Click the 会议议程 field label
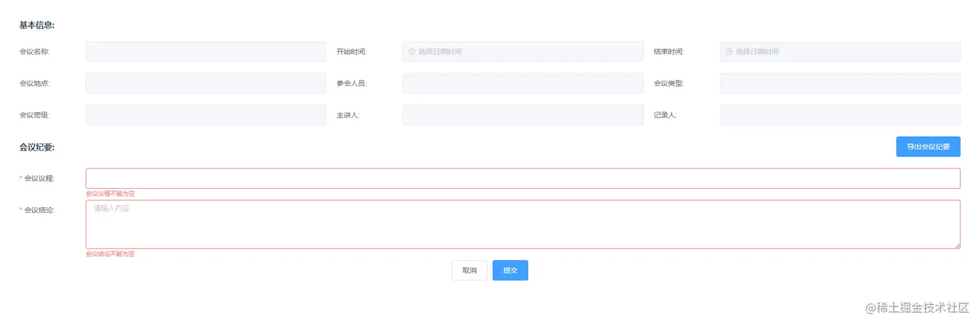 tap(39, 178)
